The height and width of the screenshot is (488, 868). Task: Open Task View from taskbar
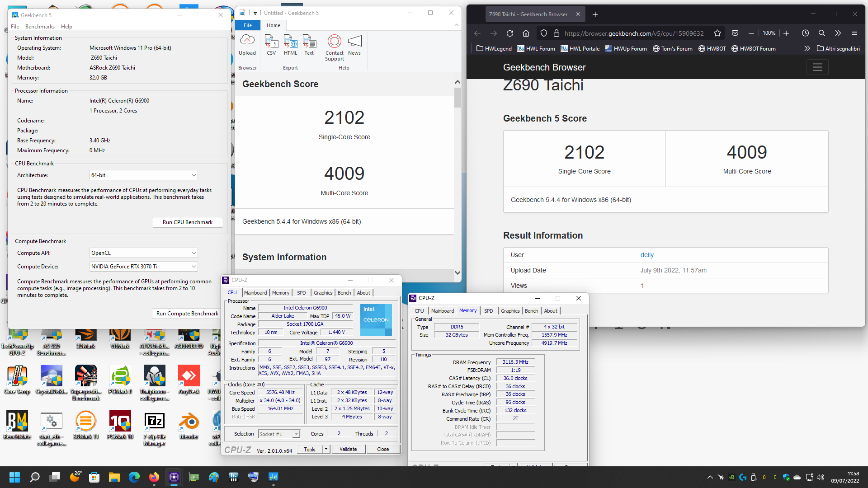click(x=55, y=477)
